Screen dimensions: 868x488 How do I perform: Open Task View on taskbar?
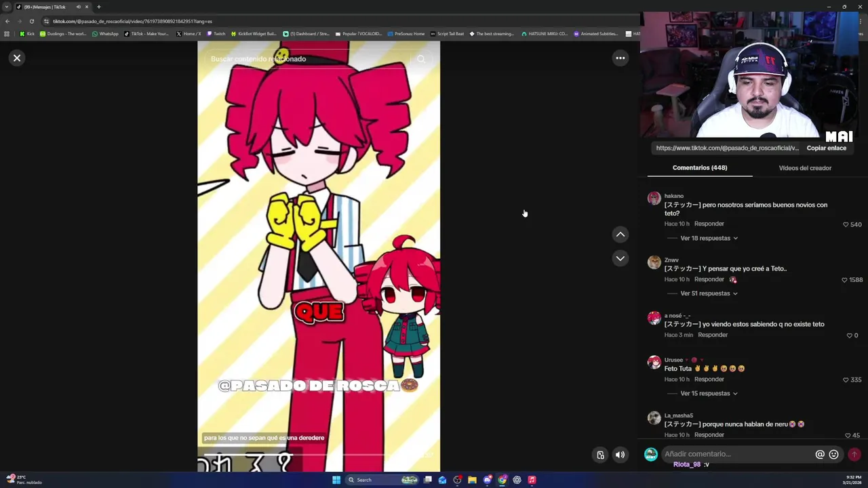click(428, 480)
